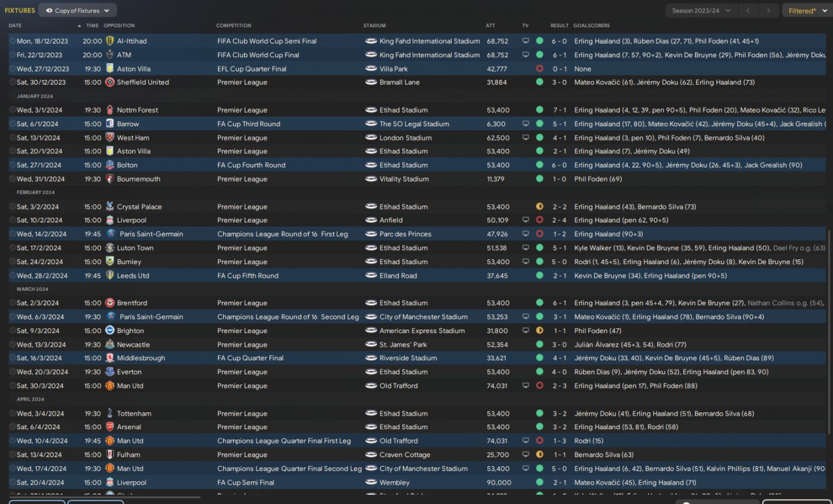The width and height of the screenshot is (833, 504).
Task: Sort by the ATT attendance column header
Action: click(490, 26)
